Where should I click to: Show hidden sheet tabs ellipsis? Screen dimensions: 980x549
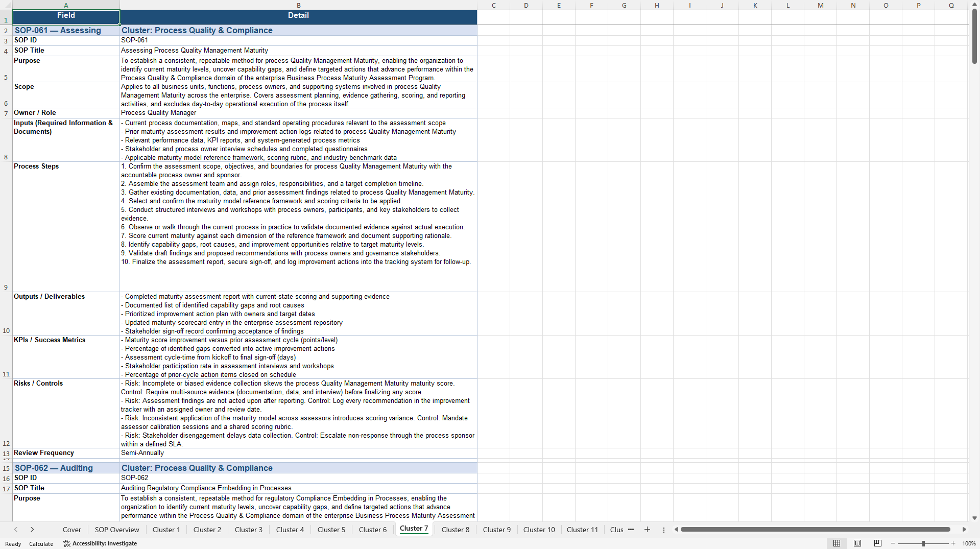click(631, 530)
